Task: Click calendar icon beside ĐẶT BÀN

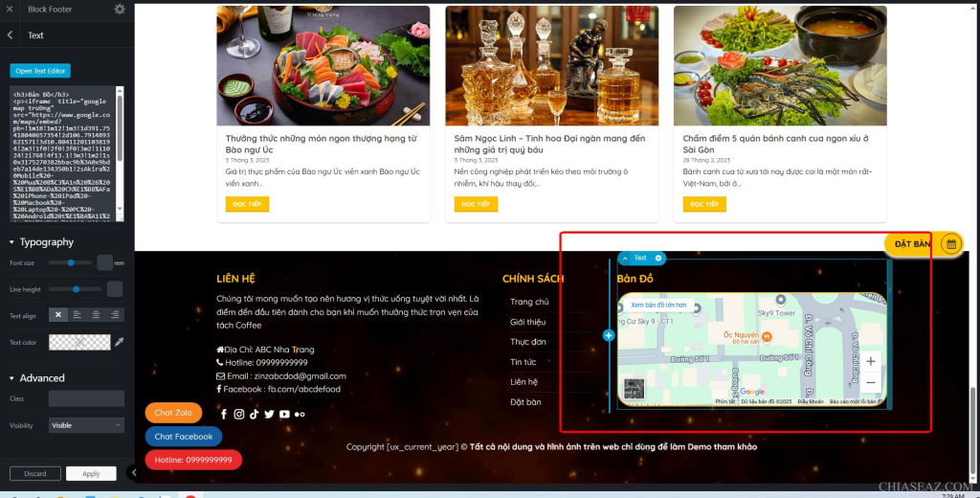Action: tap(951, 244)
